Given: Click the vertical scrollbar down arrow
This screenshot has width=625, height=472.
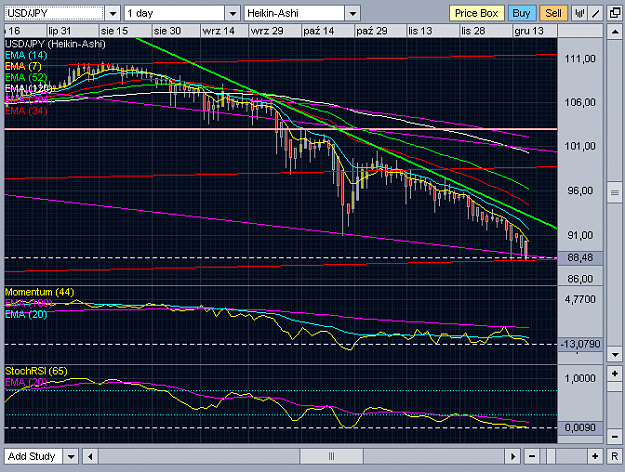Looking at the screenshot, I should [614, 354].
